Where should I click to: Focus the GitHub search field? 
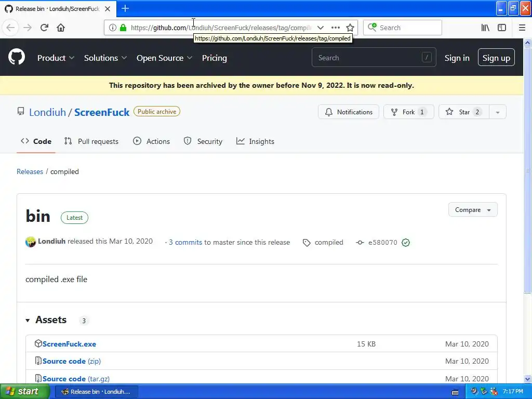(x=374, y=57)
